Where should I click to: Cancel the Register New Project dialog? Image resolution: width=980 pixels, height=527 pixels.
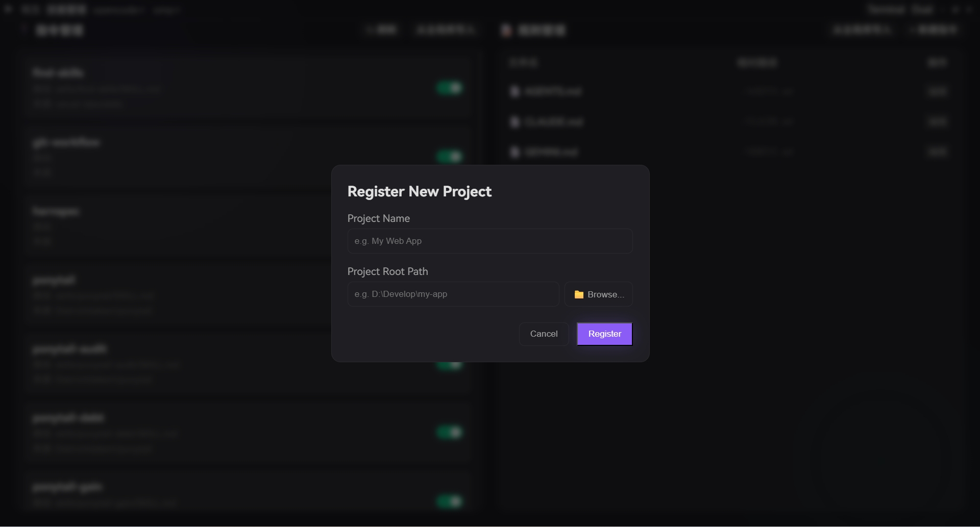[544, 334]
